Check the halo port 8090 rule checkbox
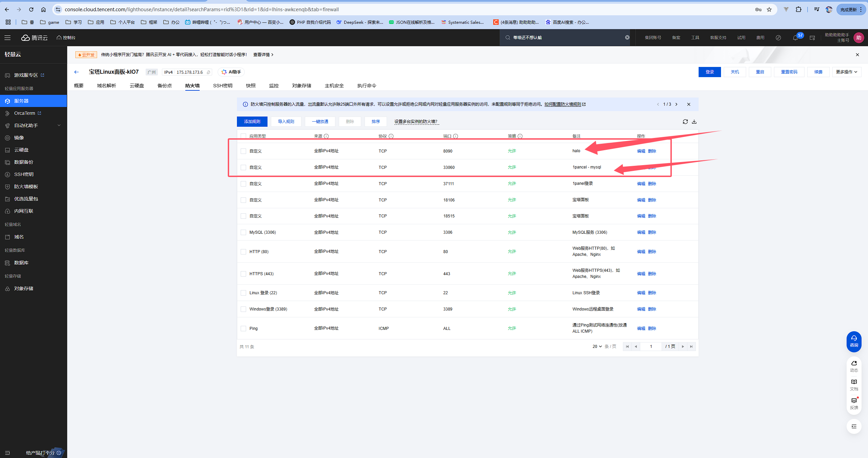 (243, 151)
